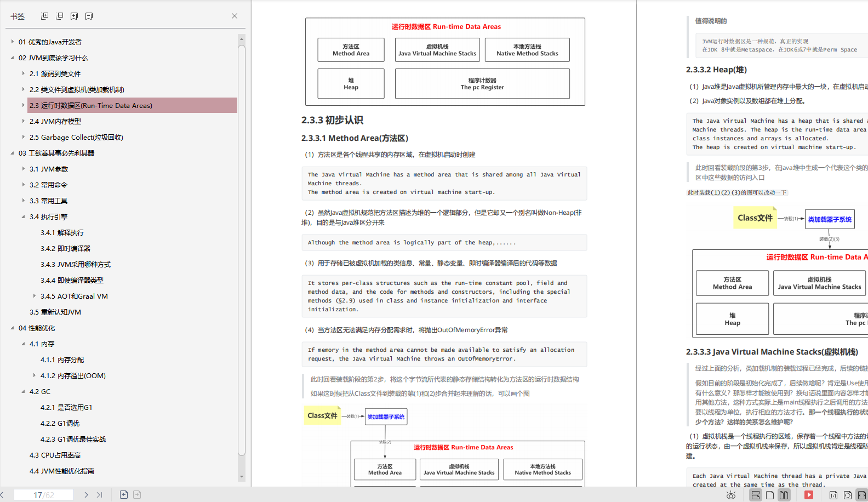Set zoom to actual size 1:1
This screenshot has width=868, height=502.
[x=833, y=495]
